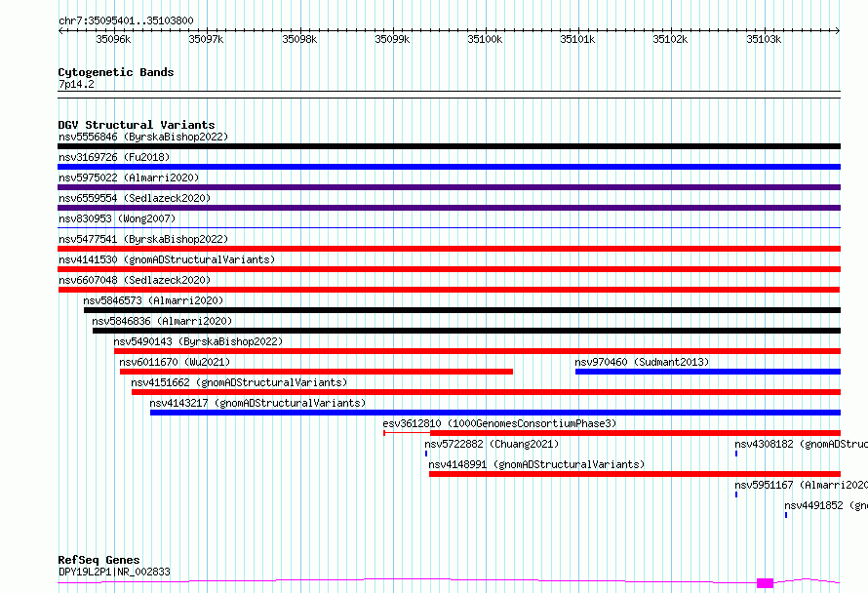Click nsv6559554 (Sedlazeck2020) label

click(x=135, y=198)
